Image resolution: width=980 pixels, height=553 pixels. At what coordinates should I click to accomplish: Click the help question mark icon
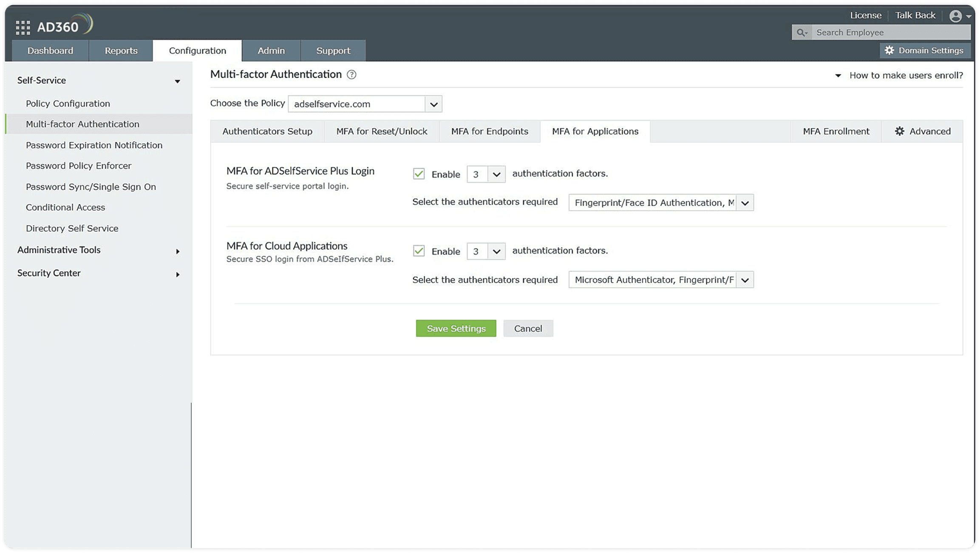[351, 75]
